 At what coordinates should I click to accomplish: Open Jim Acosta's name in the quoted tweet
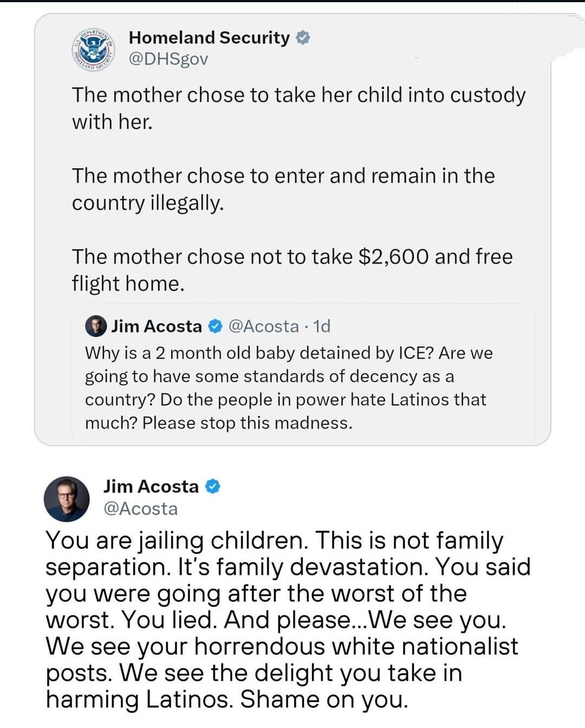(x=157, y=326)
